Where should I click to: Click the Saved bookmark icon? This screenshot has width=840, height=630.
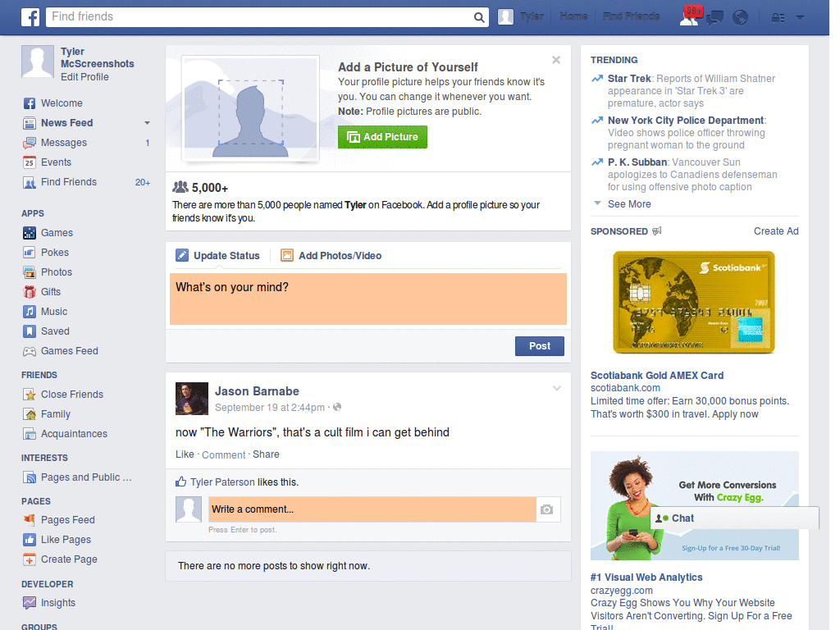(30, 331)
